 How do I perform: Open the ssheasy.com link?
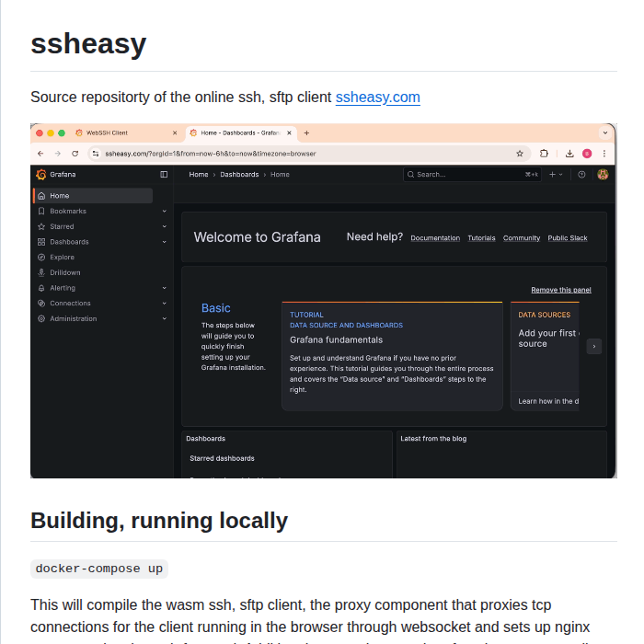[x=377, y=98]
